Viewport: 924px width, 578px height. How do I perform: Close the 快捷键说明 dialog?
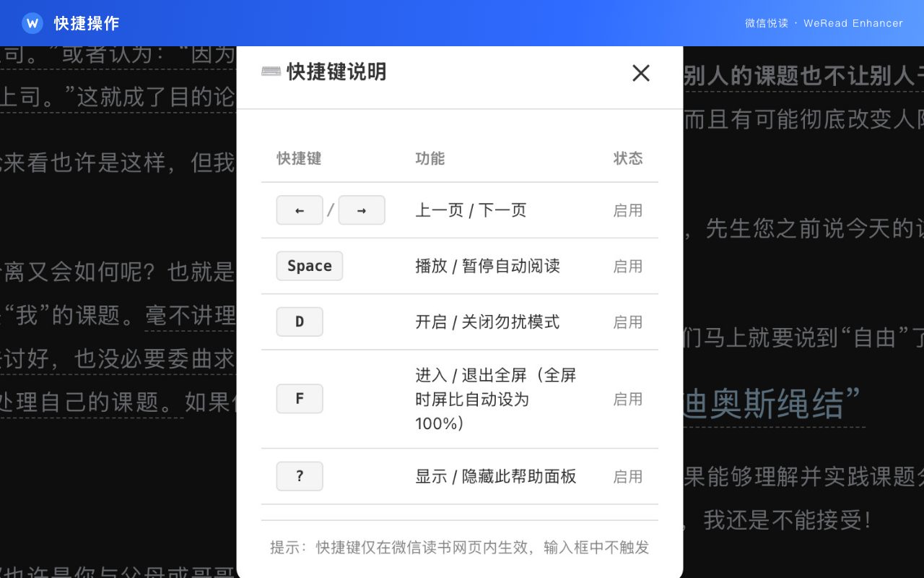tap(641, 73)
